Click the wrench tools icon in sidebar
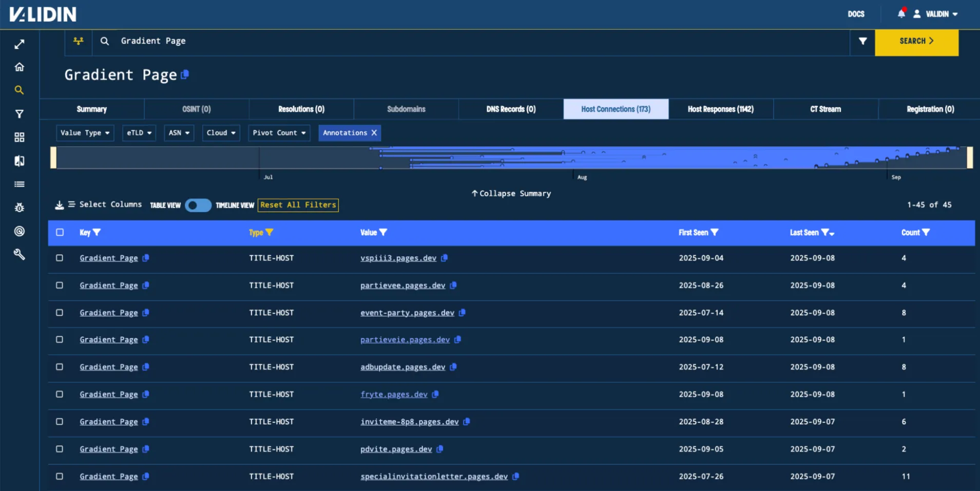 [20, 254]
